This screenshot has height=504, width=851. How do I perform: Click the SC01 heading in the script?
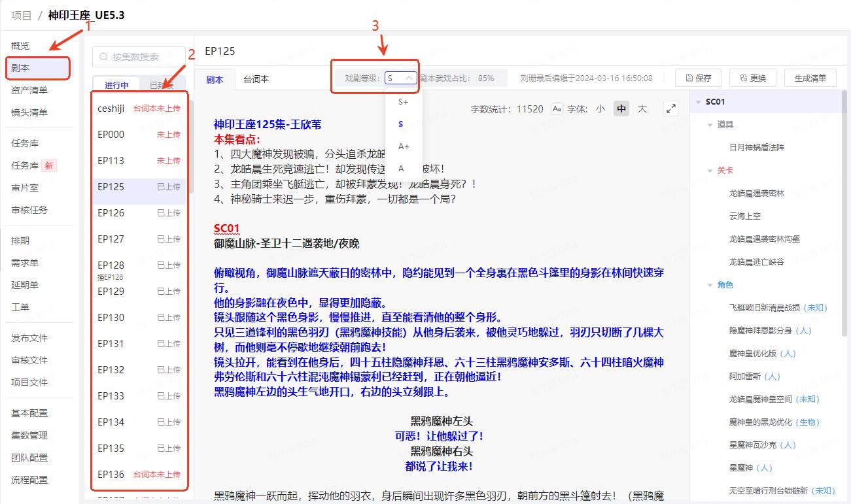tap(227, 229)
